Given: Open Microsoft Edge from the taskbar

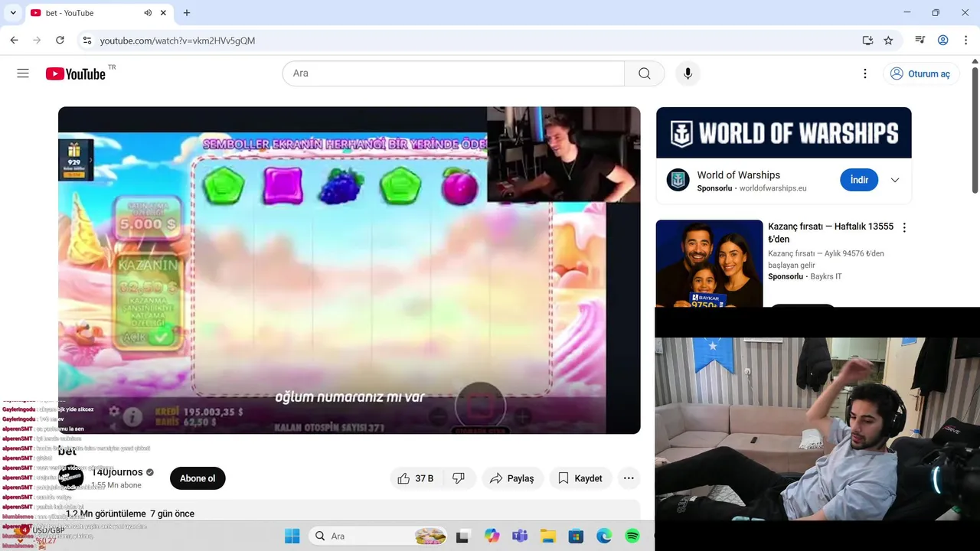Looking at the screenshot, I should tap(604, 536).
